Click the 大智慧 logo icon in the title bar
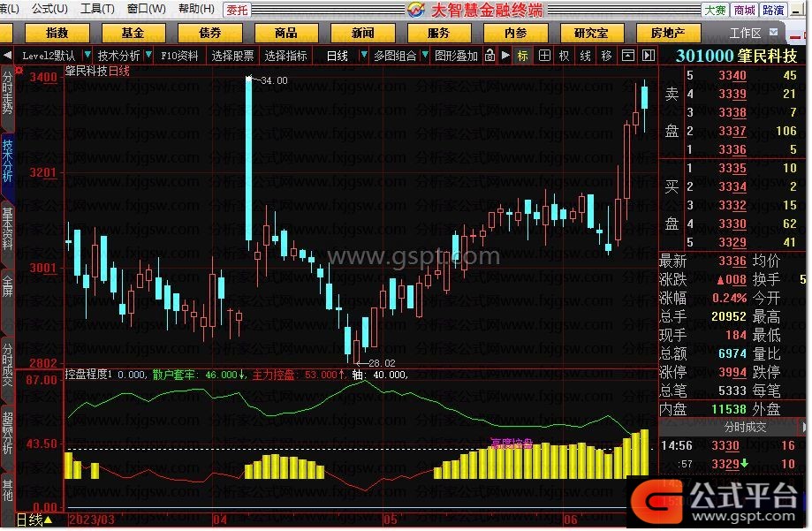 click(x=415, y=10)
